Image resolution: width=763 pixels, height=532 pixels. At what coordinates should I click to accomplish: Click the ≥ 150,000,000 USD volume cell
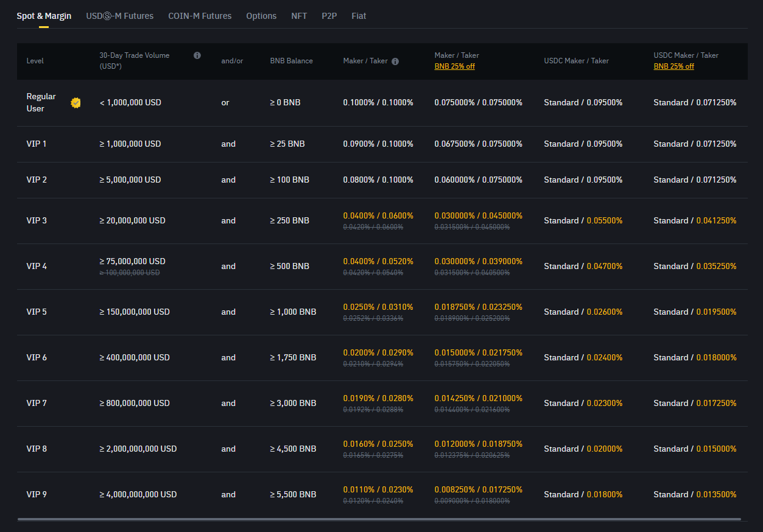[135, 312]
